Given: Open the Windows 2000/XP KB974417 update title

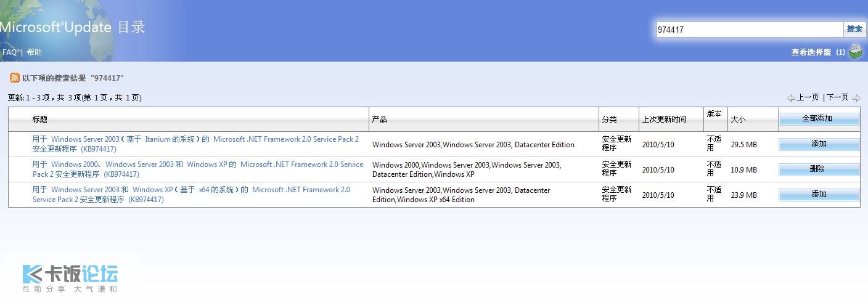Looking at the screenshot, I should 198,169.
